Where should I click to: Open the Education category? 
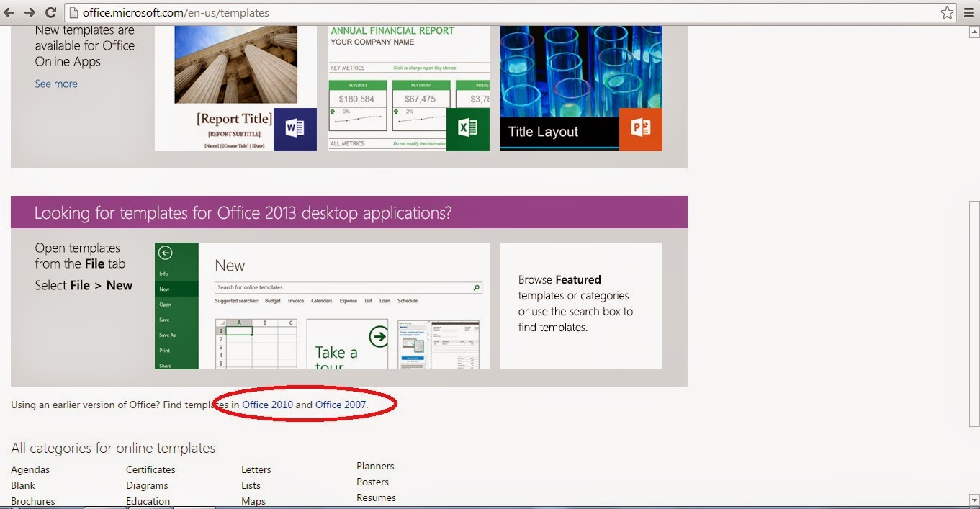click(x=148, y=501)
